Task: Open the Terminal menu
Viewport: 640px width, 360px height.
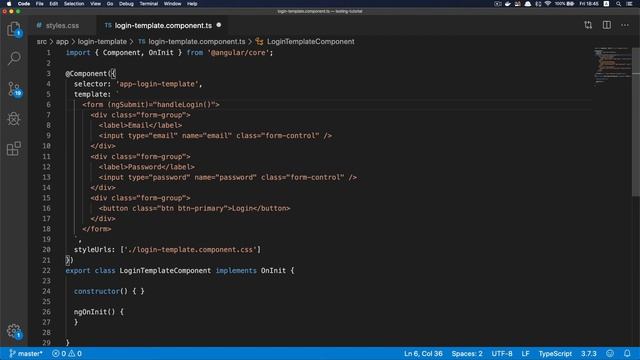Action: 149,4
